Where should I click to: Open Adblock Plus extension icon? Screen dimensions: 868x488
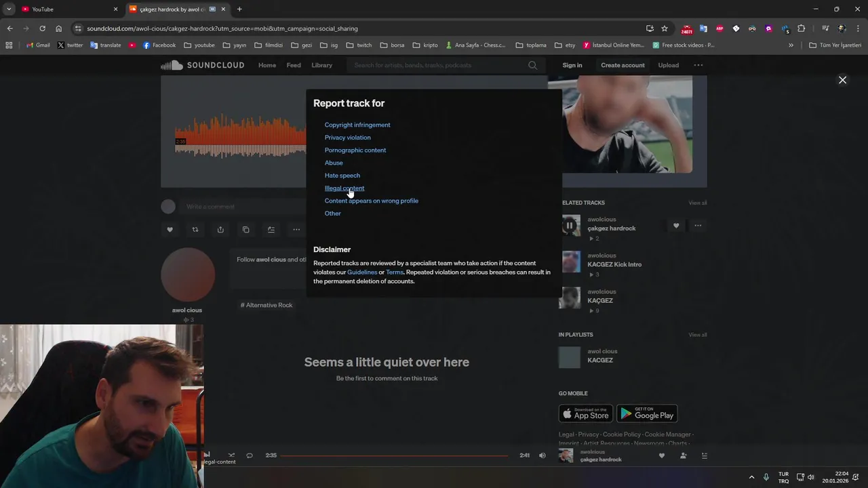[719, 28]
